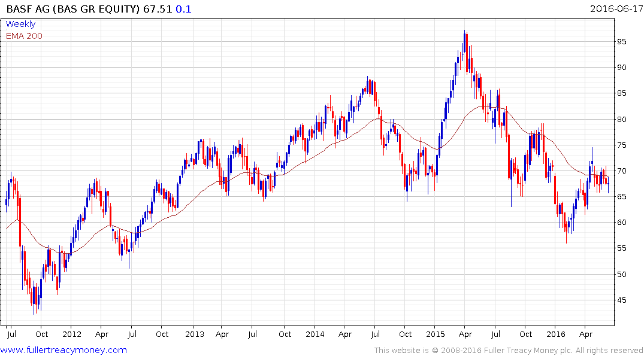
Task: Click the BASF AG chart title
Action: click(74, 9)
